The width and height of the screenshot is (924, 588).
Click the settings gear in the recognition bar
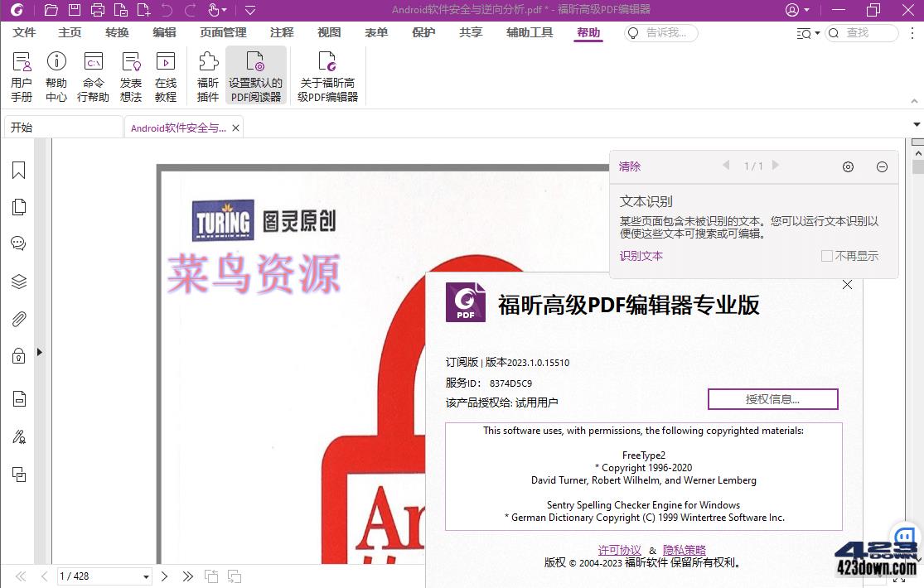point(848,166)
